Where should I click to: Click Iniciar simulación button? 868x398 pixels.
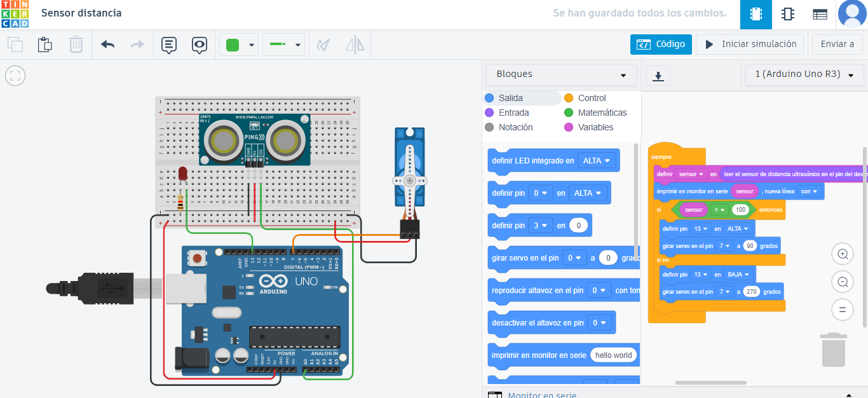coord(750,45)
